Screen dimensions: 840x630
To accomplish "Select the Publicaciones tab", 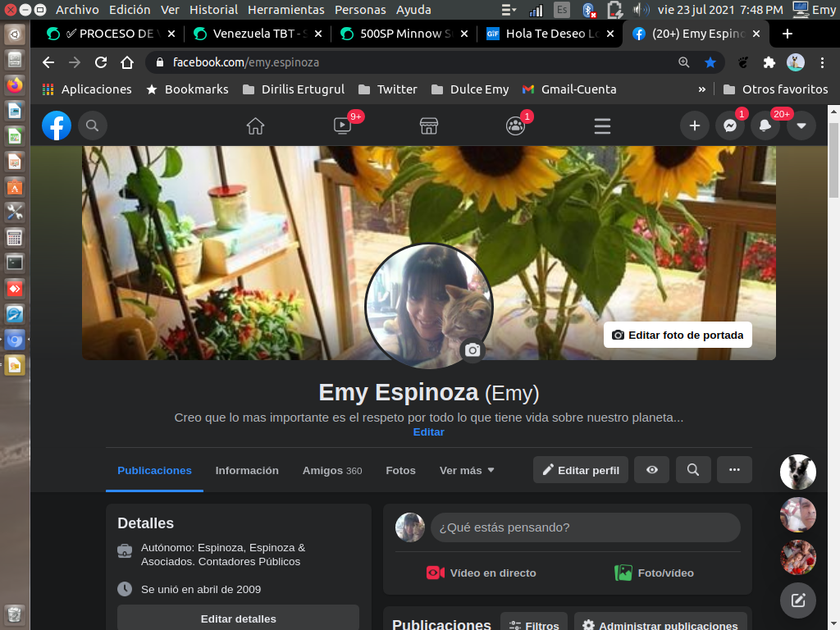I will click(x=154, y=470).
